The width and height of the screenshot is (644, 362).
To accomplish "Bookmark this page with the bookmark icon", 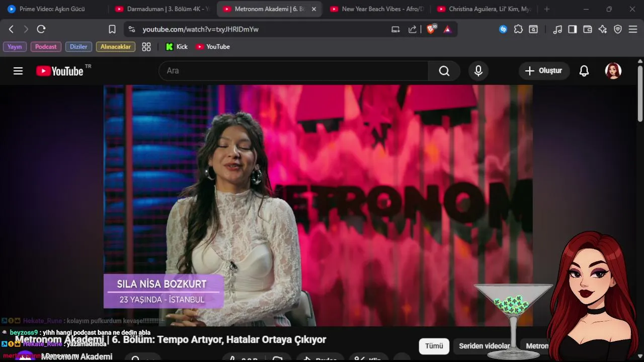I will coord(112,29).
